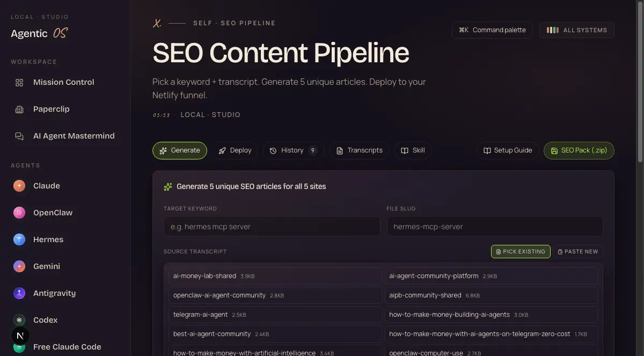
Task: Click the Codex agent avatar
Action: [x=19, y=320]
